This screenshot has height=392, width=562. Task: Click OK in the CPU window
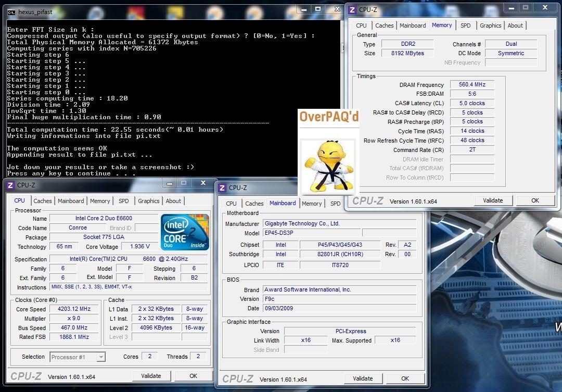point(193,376)
